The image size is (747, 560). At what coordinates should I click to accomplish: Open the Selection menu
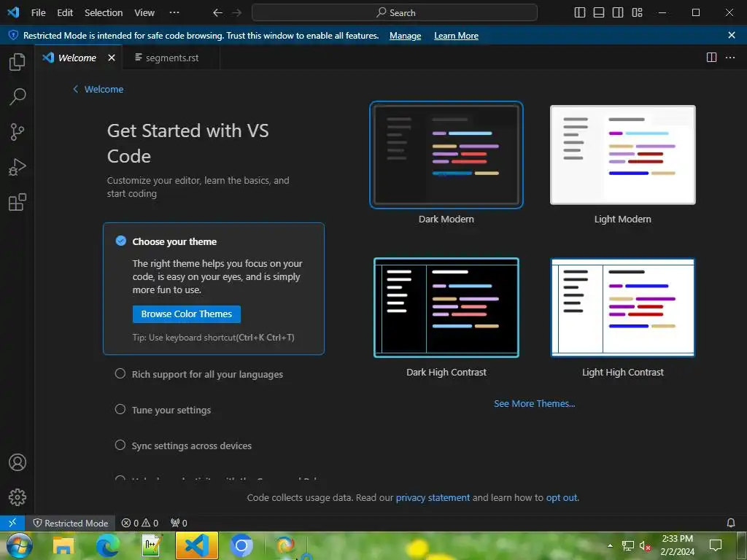[x=104, y=12]
